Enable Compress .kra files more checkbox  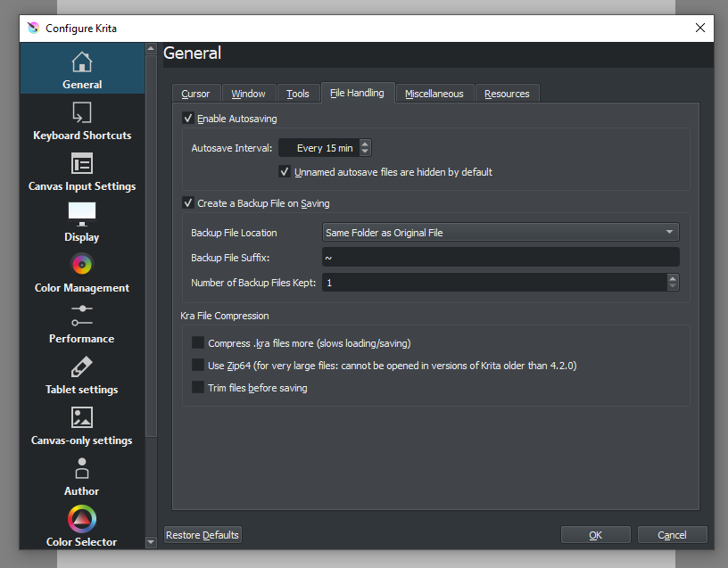198,343
